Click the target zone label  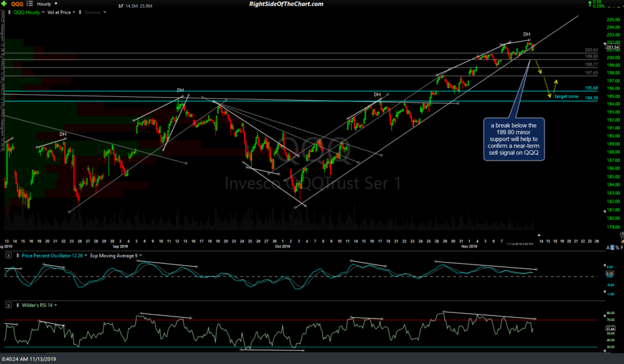click(566, 97)
